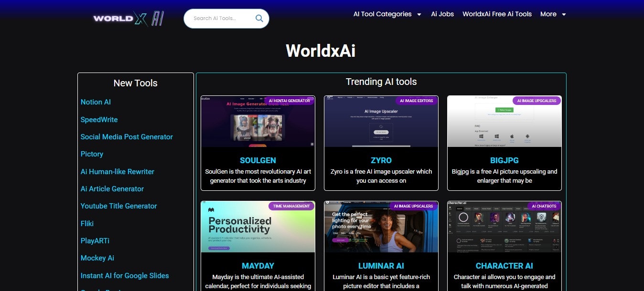The image size is (644, 291).
Task: Click the Fliki link in New Tools
Action: pyautogui.click(x=87, y=223)
